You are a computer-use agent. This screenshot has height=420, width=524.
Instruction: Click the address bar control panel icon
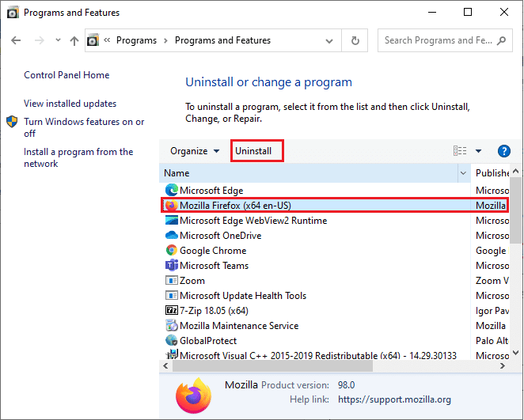click(93, 40)
